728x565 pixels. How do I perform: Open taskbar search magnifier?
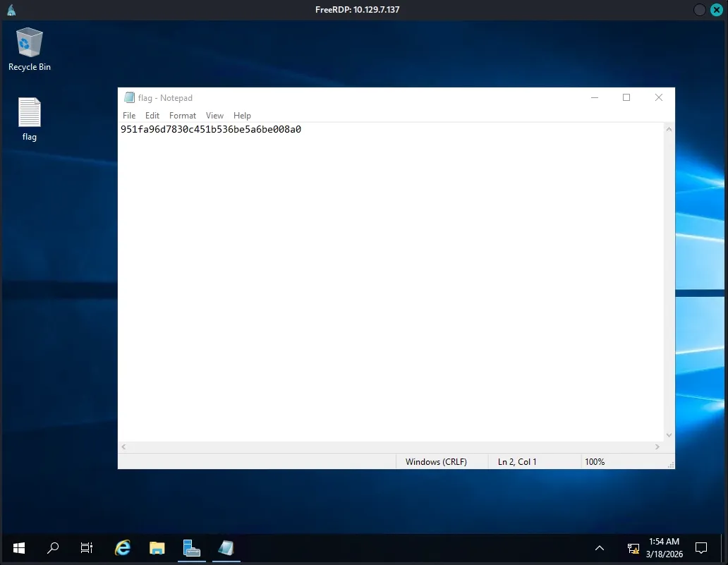(x=53, y=548)
